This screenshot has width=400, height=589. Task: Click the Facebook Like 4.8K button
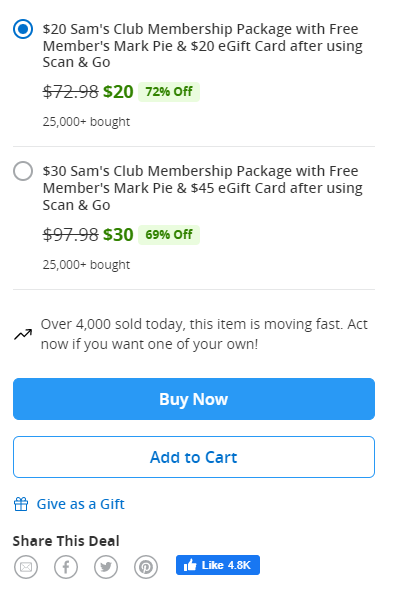(218, 565)
